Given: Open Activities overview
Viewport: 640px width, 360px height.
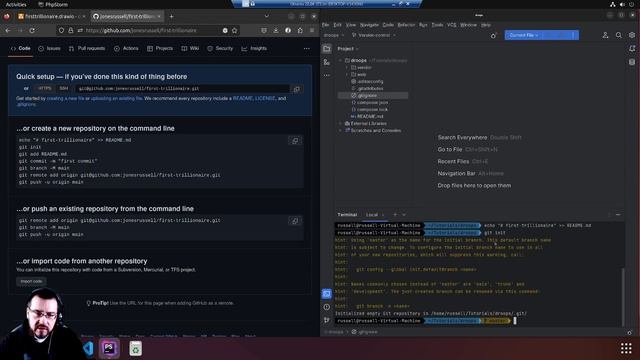Looking at the screenshot, I should point(16,4).
